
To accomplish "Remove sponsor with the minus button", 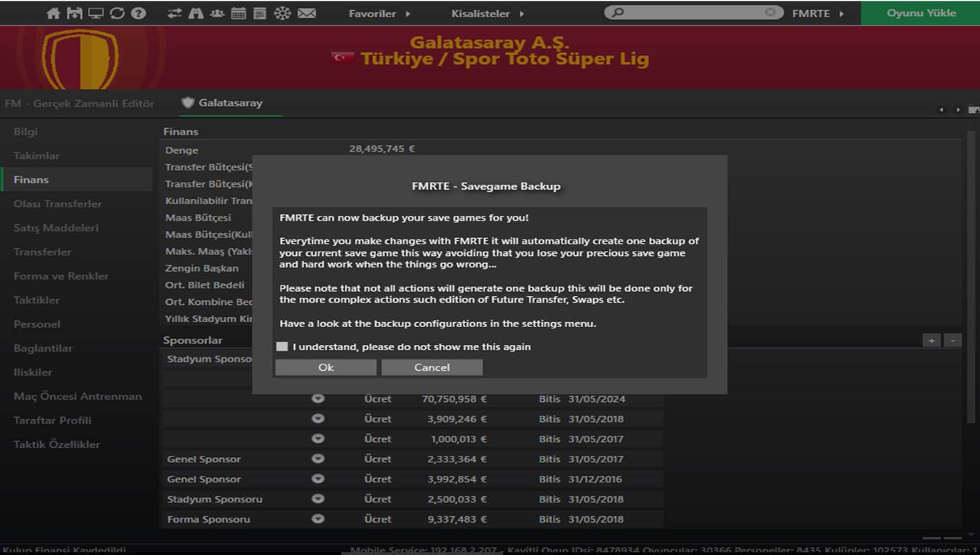I will [953, 340].
